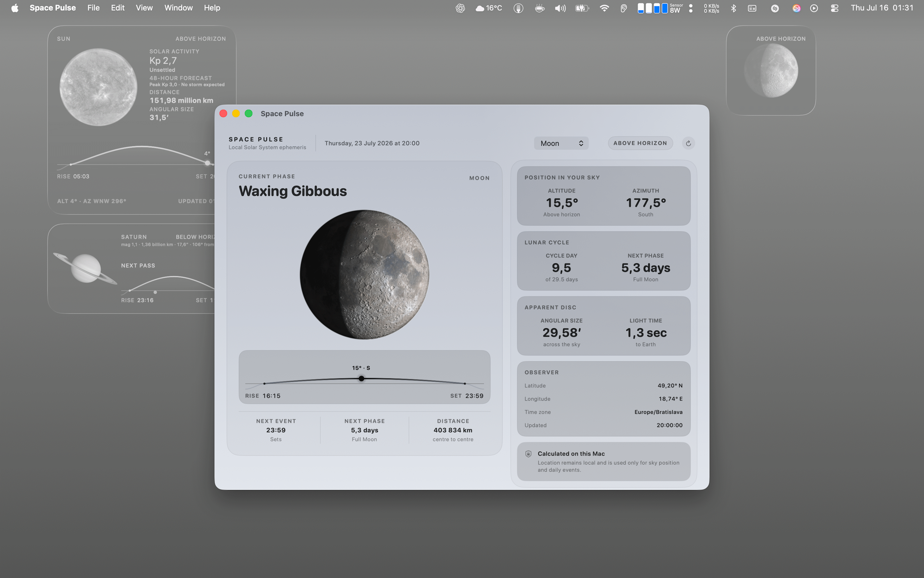Image resolution: width=924 pixels, height=578 pixels.
Task: Open the File menu
Action: pos(93,8)
